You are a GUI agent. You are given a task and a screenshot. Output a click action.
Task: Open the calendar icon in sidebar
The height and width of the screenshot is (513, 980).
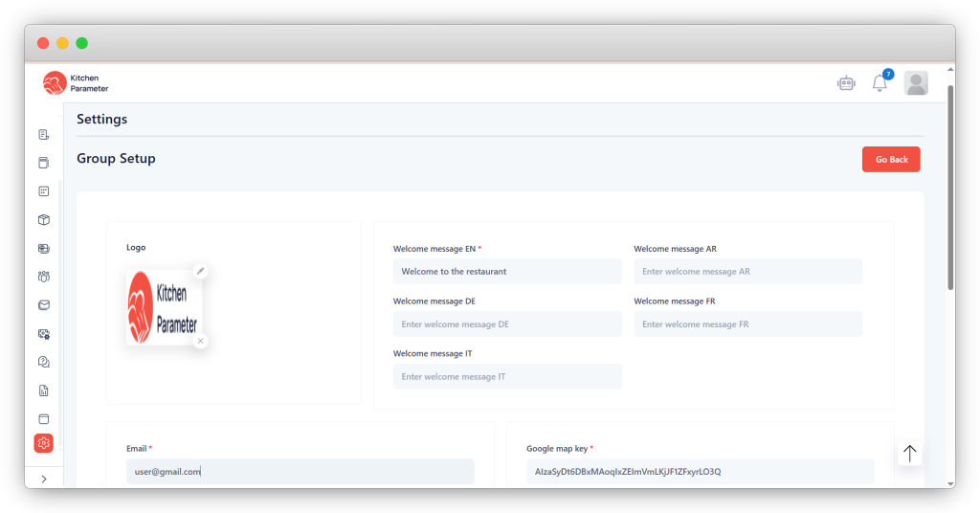43,190
